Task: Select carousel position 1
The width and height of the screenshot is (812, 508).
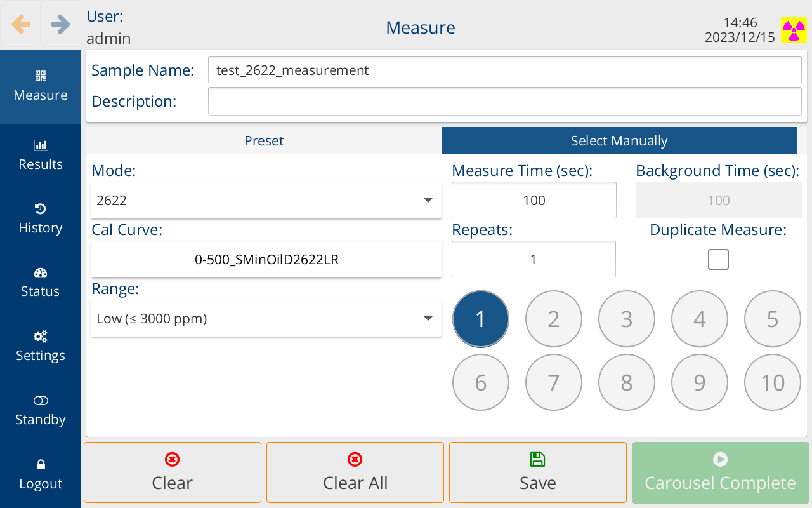Action: click(481, 319)
